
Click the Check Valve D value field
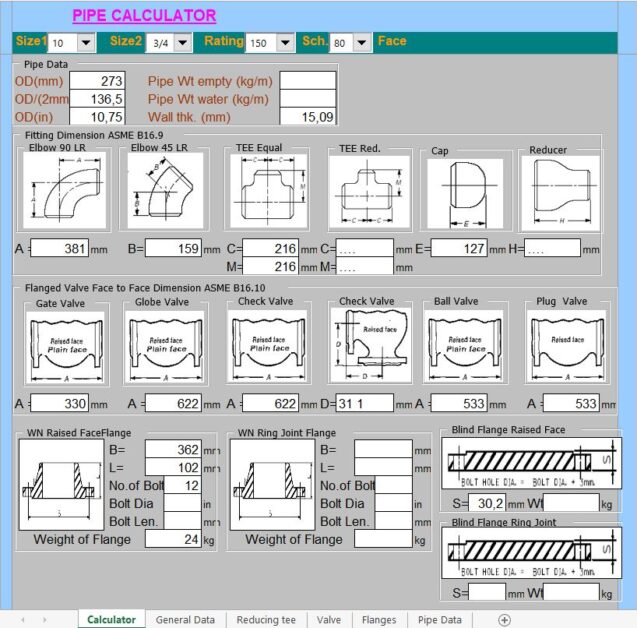[364, 403]
